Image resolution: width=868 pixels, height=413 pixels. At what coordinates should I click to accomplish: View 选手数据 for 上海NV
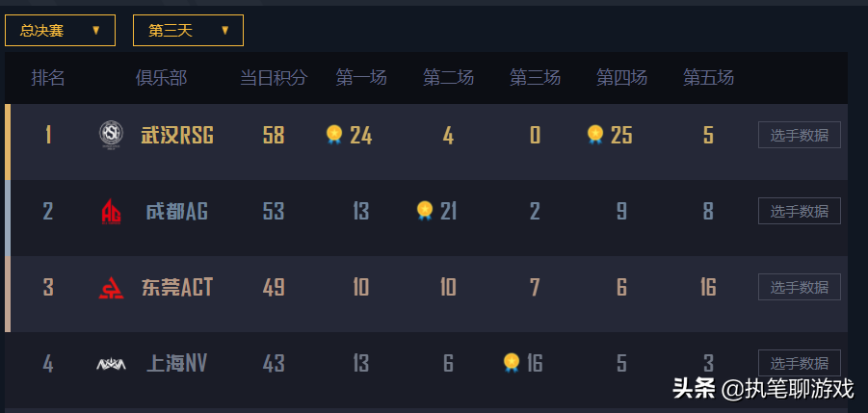799,363
